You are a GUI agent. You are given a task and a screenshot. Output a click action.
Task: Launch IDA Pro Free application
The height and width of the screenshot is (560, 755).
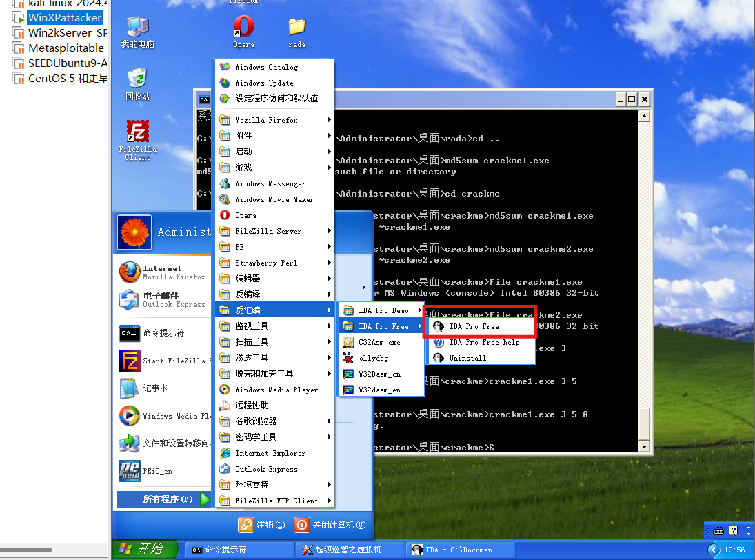481,326
